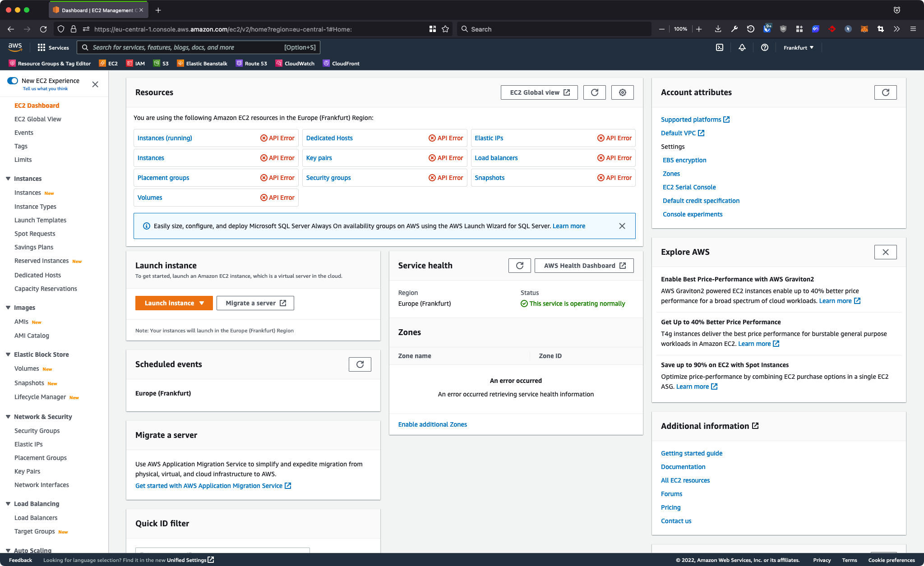The height and width of the screenshot is (566, 924).
Task: Open EBS encryption settings link
Action: coord(684,160)
